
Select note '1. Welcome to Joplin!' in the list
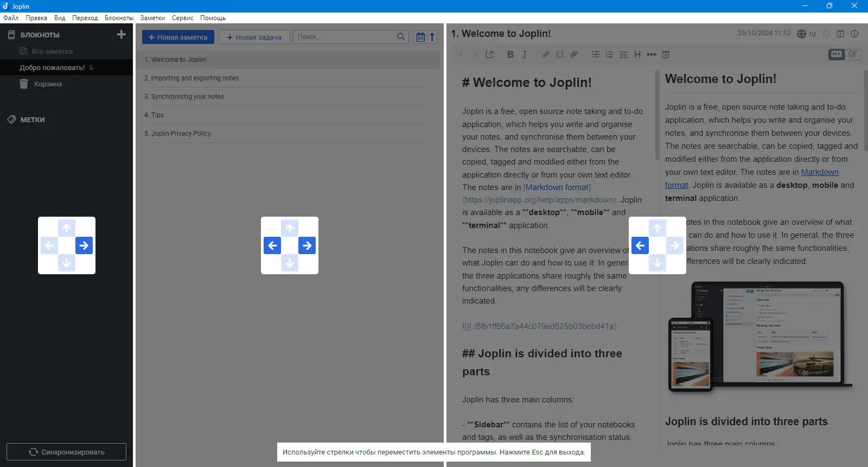(288, 60)
